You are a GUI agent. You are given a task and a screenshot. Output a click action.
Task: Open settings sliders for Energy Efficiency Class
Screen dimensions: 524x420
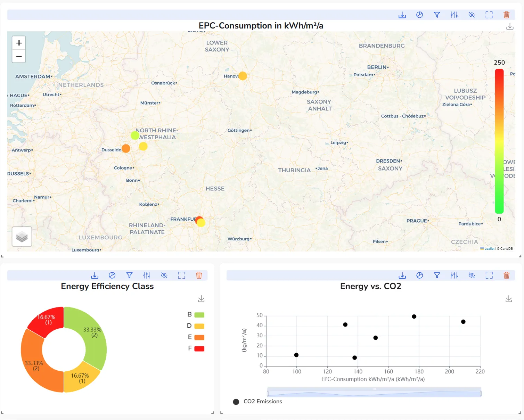147,275
